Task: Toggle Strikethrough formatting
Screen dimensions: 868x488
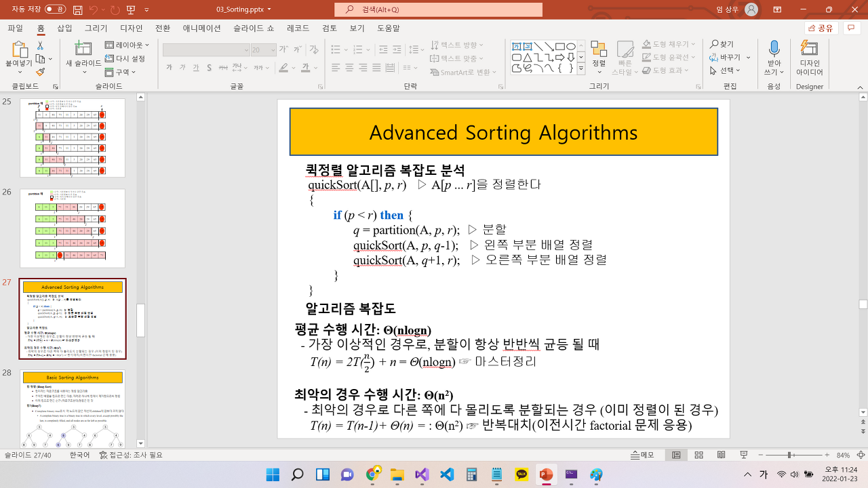Action: pos(222,68)
